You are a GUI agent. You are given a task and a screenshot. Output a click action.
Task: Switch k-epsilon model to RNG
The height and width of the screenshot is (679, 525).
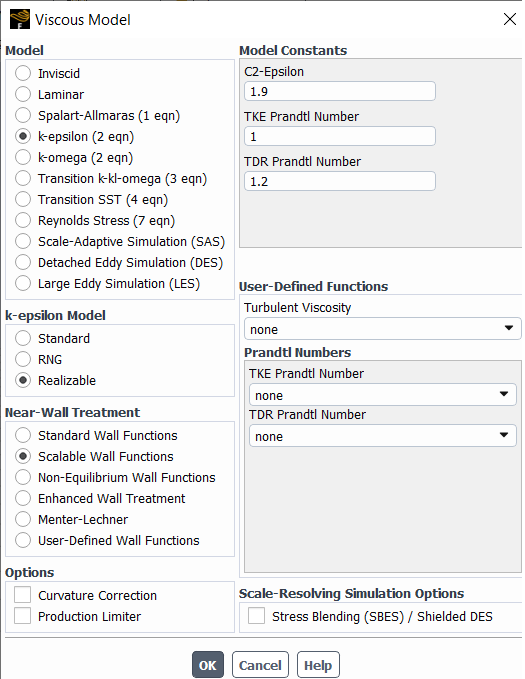click(39, 359)
